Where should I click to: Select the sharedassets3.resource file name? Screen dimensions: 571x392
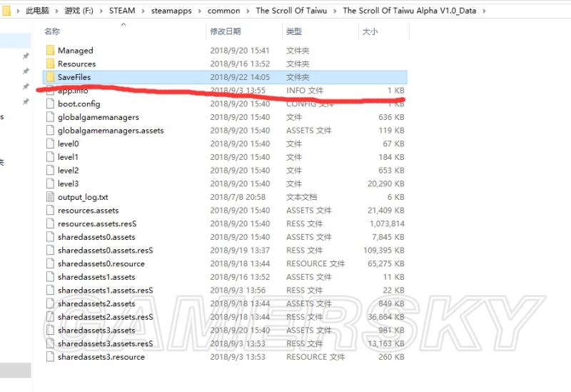[x=101, y=357]
